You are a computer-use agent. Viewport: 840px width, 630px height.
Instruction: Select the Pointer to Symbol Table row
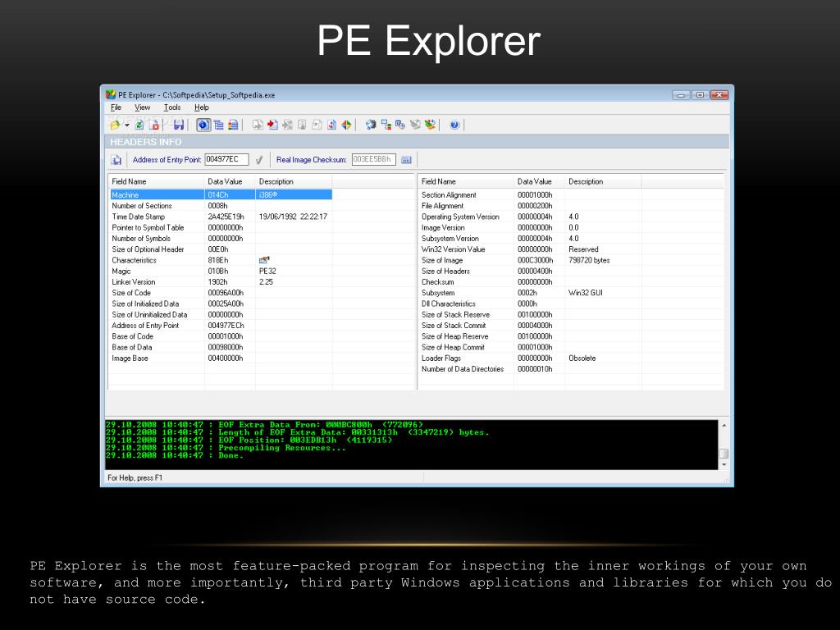pyautogui.click(x=221, y=228)
